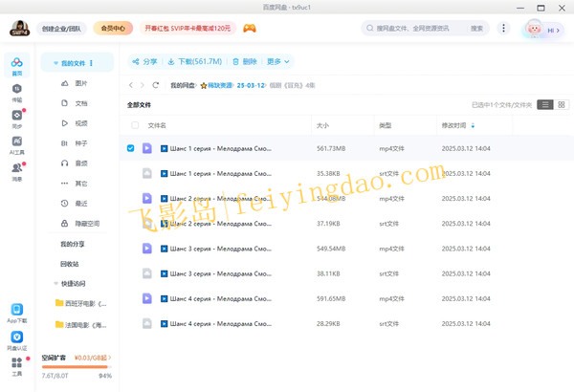Go forward with the right arrow
The width and height of the screenshot is (574, 392).
(x=143, y=85)
